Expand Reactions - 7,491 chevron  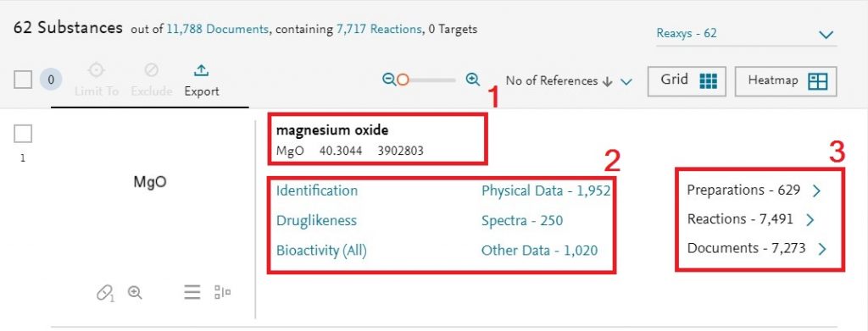click(810, 220)
